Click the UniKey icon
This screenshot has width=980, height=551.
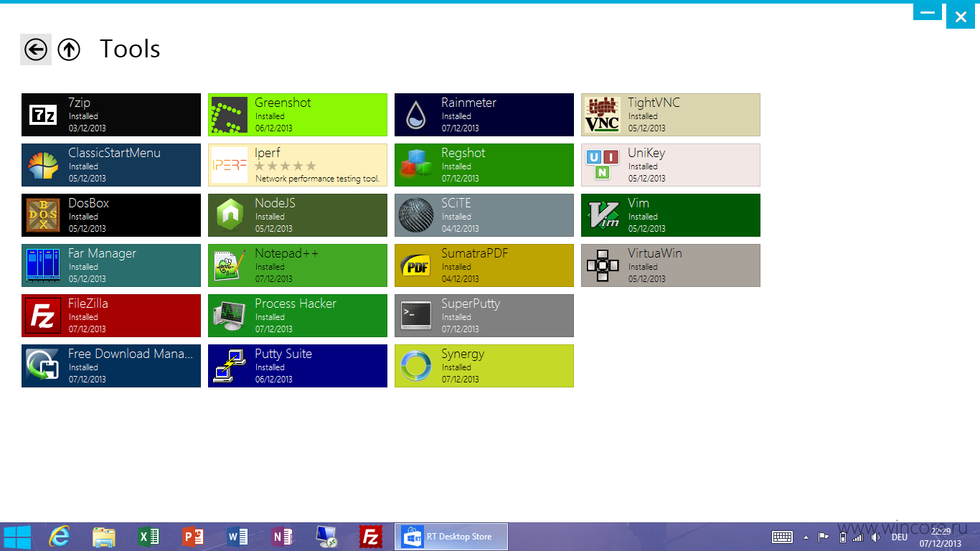[x=603, y=165]
